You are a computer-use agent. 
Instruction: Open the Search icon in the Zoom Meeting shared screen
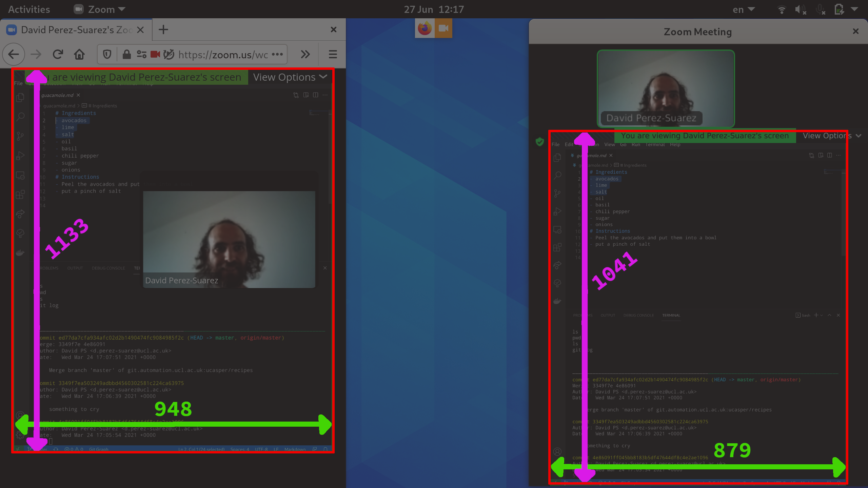click(x=557, y=176)
